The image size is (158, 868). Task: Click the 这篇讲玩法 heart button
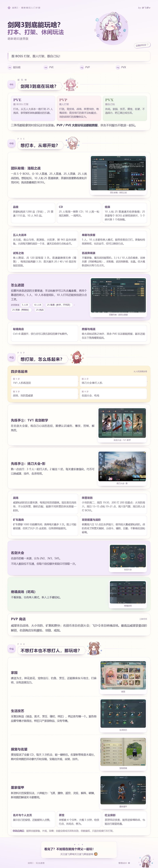tap(142, 45)
